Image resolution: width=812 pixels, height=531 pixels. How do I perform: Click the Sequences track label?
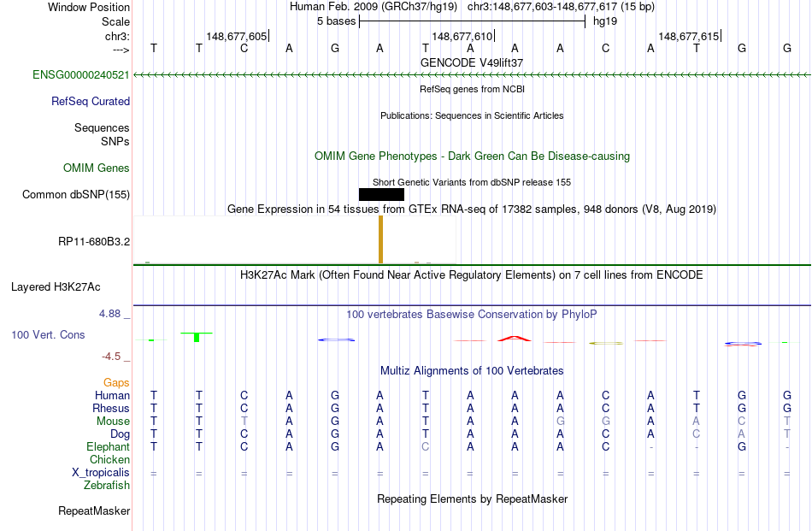[x=102, y=127]
